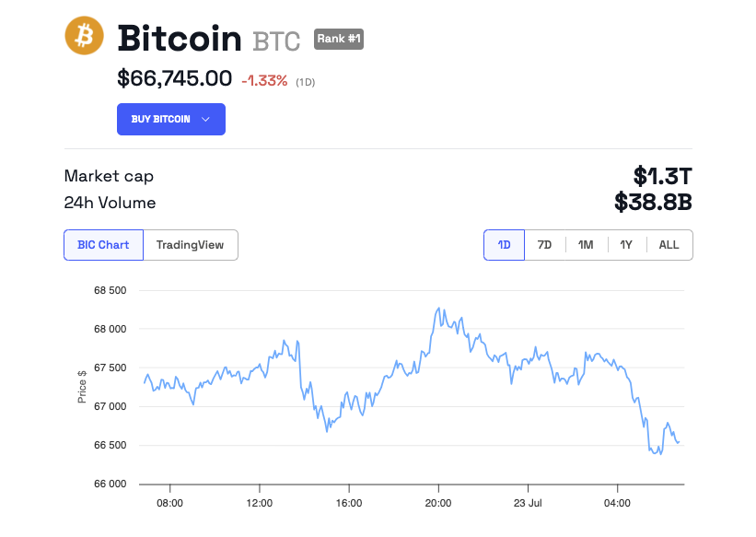This screenshot has height=537, width=756.
Task: Click the Rank #1 badge
Action: [339, 38]
